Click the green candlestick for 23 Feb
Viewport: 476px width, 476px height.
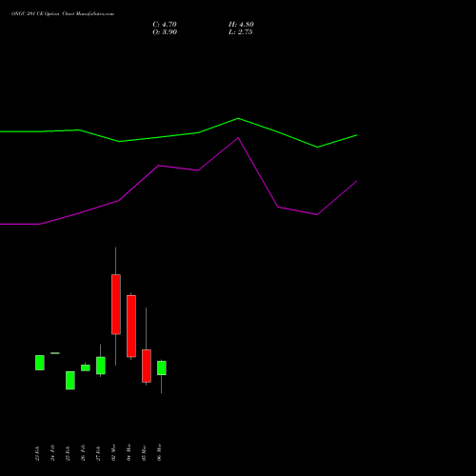click(x=40, y=363)
